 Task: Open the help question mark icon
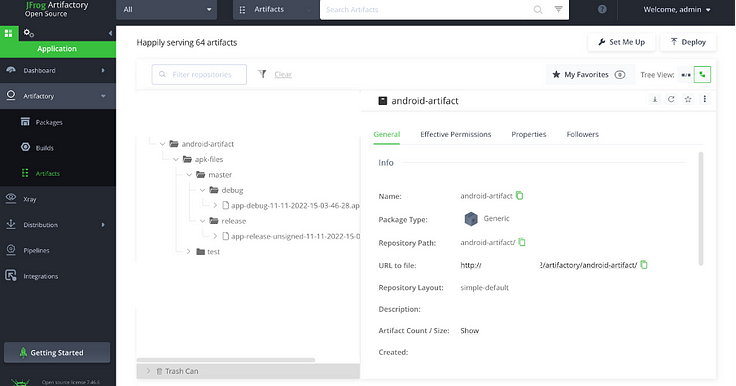click(602, 9)
